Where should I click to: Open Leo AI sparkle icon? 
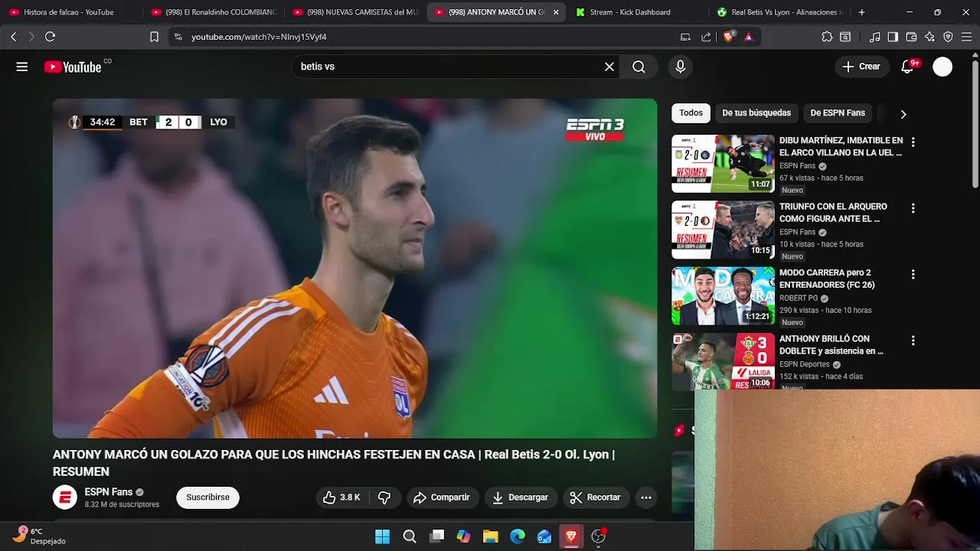(929, 37)
